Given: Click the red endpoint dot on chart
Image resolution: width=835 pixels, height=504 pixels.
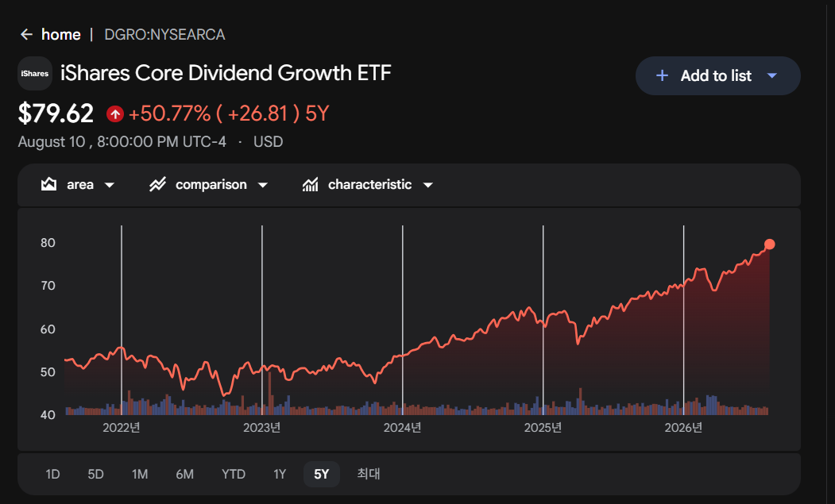Looking at the screenshot, I should (769, 244).
